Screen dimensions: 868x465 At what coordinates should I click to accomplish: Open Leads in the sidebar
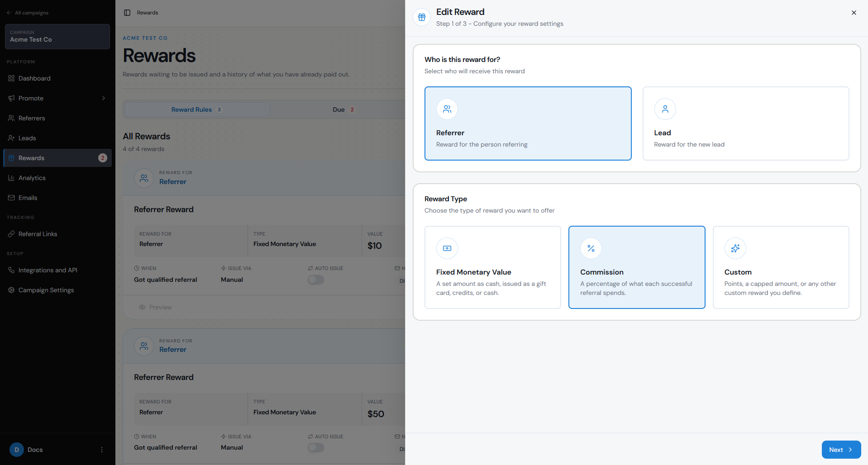[57, 138]
